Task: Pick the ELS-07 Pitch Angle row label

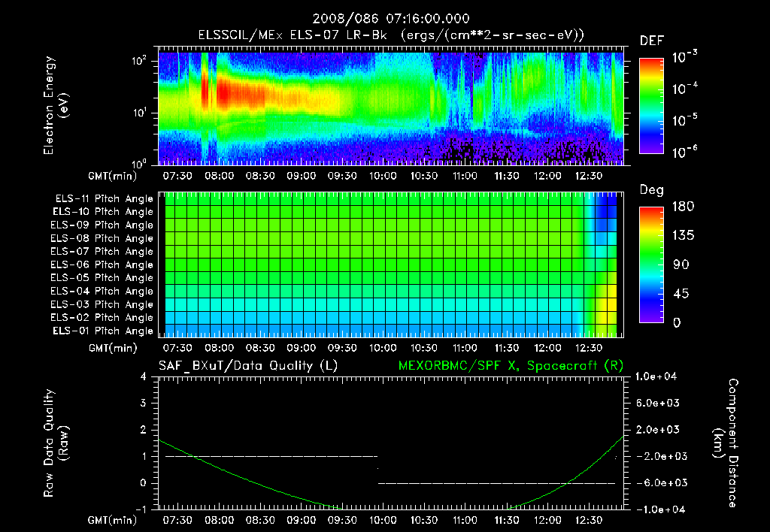Action: [102, 251]
